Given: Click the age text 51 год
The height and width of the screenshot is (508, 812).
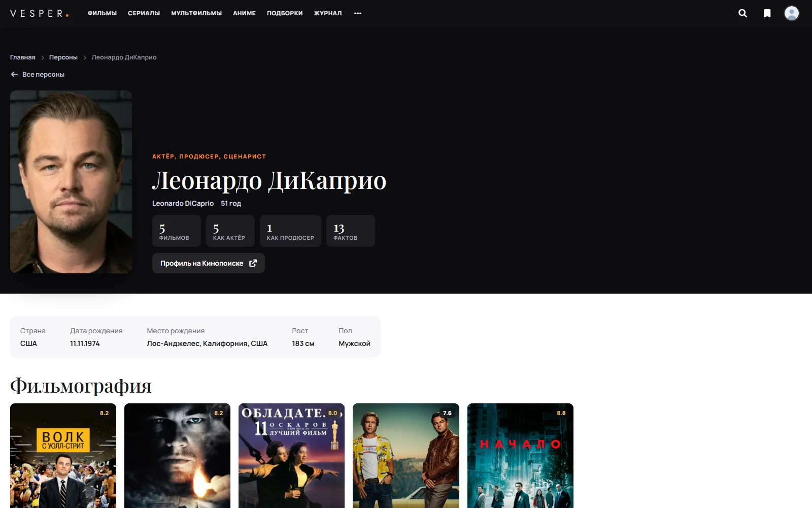Looking at the screenshot, I should [231, 203].
